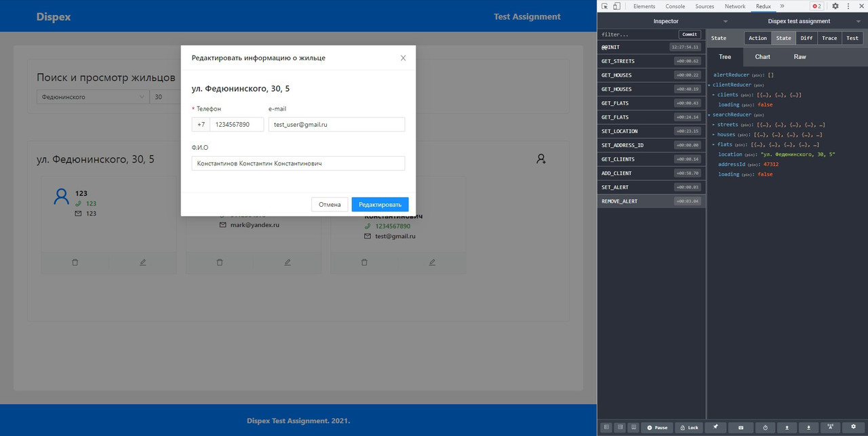
Task: Toggle the Redux slider stopwatch icon
Action: pos(765,428)
